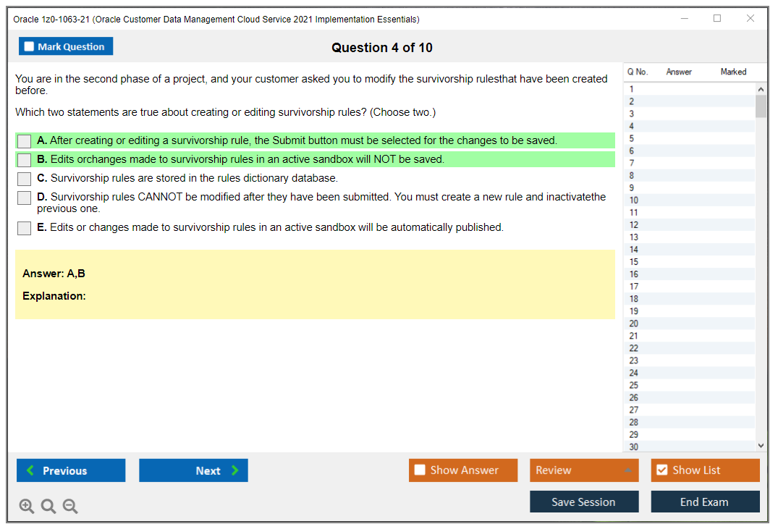Click the back chevron on the Previous button

click(x=30, y=470)
